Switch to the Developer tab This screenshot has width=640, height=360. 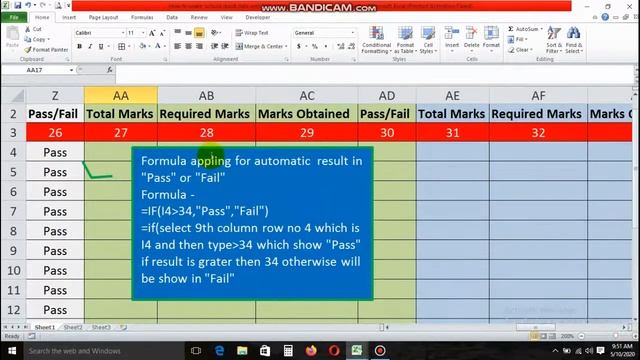[258, 18]
